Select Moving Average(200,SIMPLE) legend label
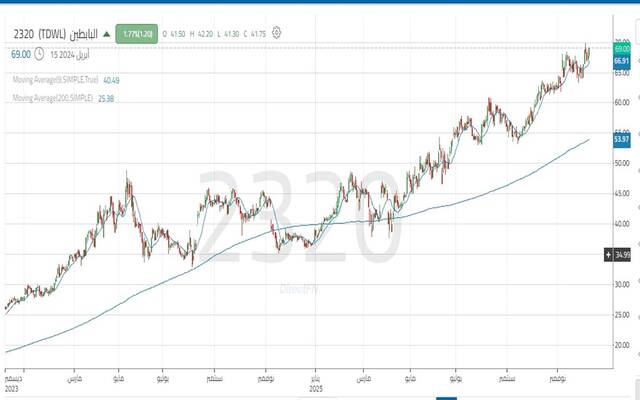 pyautogui.click(x=51, y=98)
